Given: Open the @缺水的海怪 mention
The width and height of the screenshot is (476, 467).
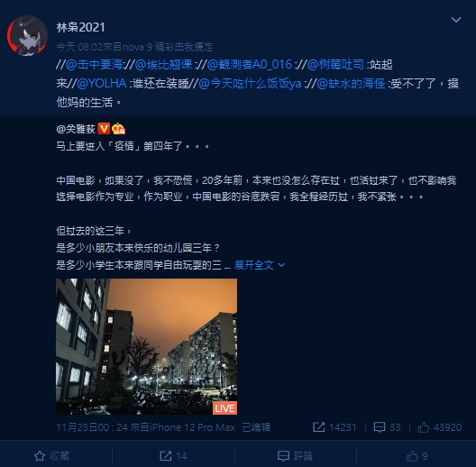Looking at the screenshot, I should 351,84.
